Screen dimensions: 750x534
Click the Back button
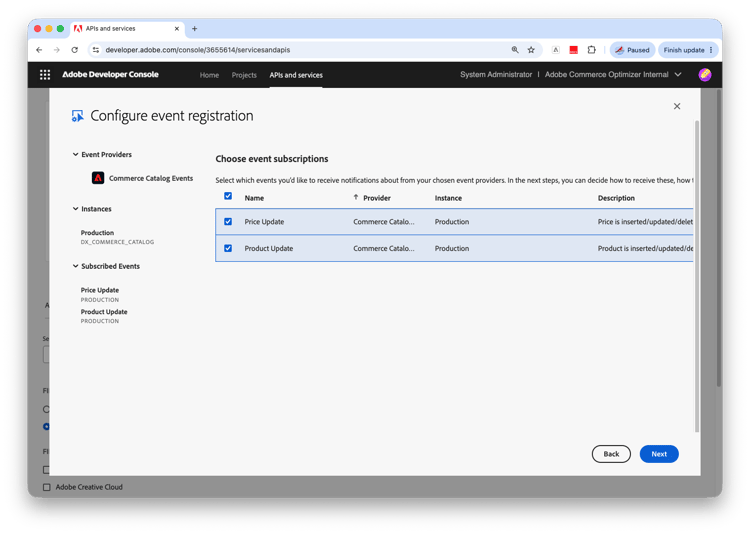611,454
